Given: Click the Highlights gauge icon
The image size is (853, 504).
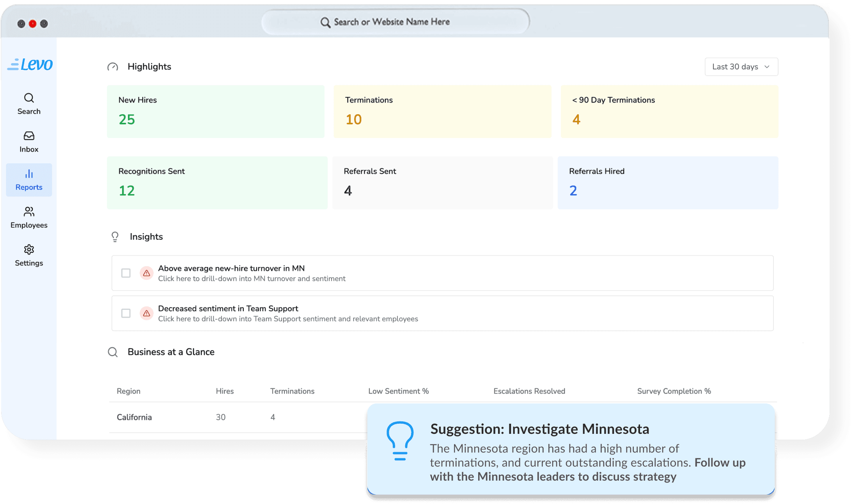Looking at the screenshot, I should point(113,67).
